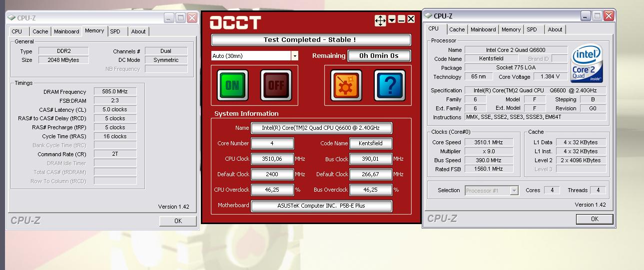Click the Command Rate value 2T
Image resolution: width=644 pixels, height=270 pixels.
(115, 154)
